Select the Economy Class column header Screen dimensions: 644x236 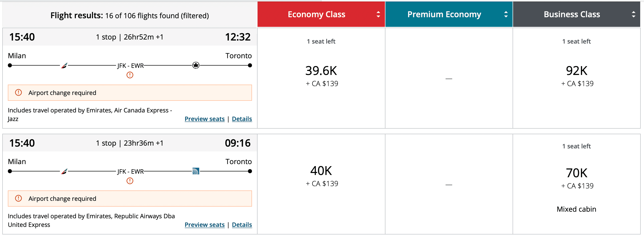click(316, 14)
